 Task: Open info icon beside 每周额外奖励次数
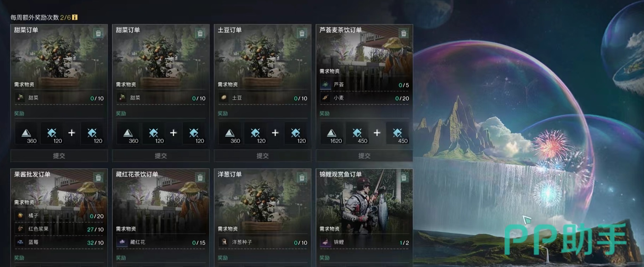point(75,17)
